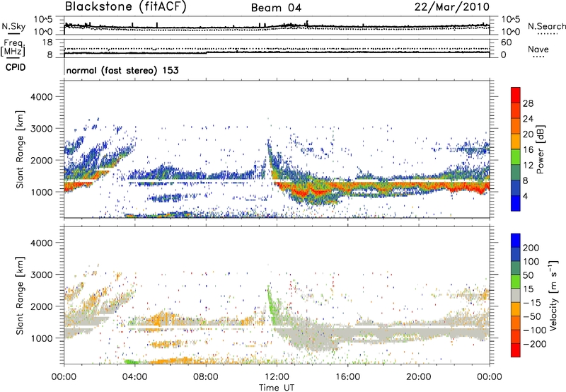Viewport: 566px width, 392px height.
Task: Click the 200 tick on velocity colorbar
Action: pyautogui.click(x=531, y=248)
